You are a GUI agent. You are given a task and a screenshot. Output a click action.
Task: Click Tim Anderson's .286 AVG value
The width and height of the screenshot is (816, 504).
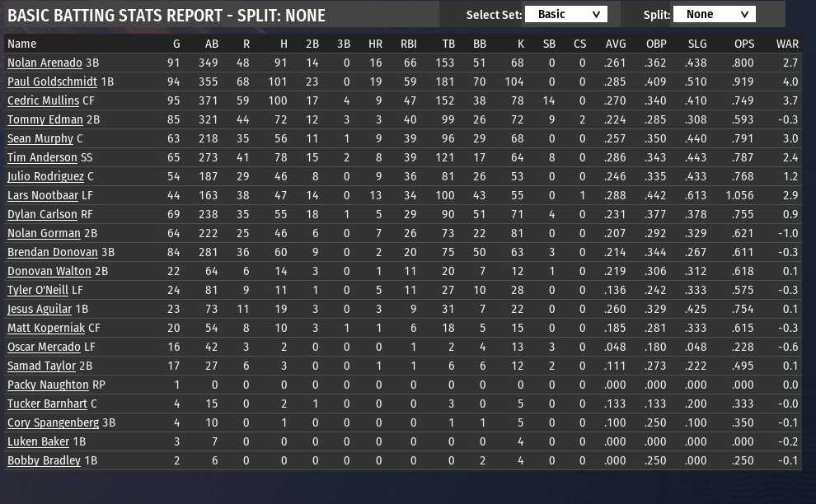pos(615,157)
